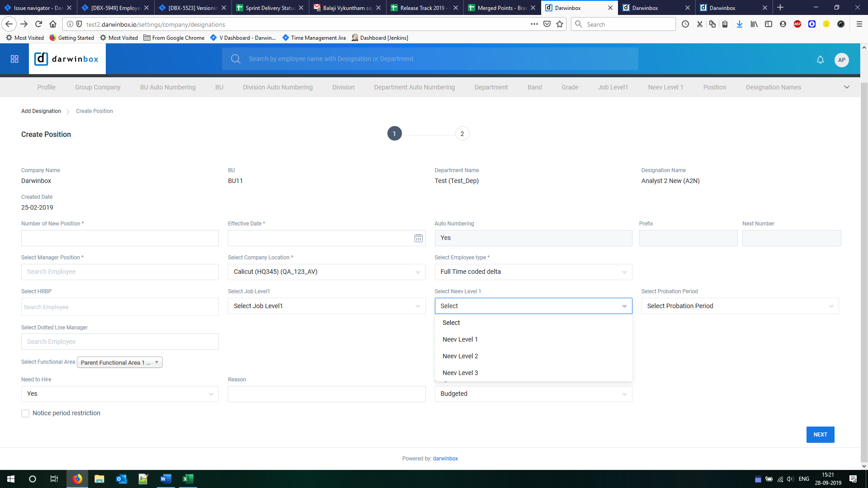Click the darwinbox logo
868x488 pixels.
(67, 59)
